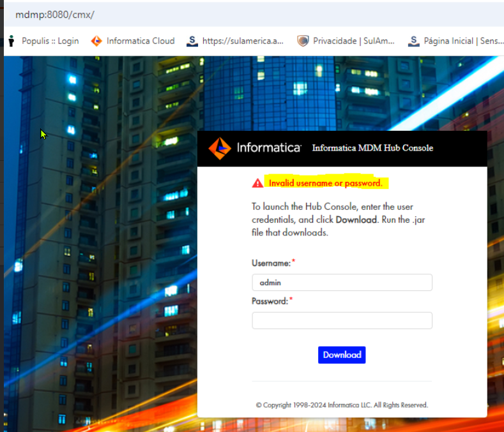Click the sulamerica S favicon

point(192,41)
